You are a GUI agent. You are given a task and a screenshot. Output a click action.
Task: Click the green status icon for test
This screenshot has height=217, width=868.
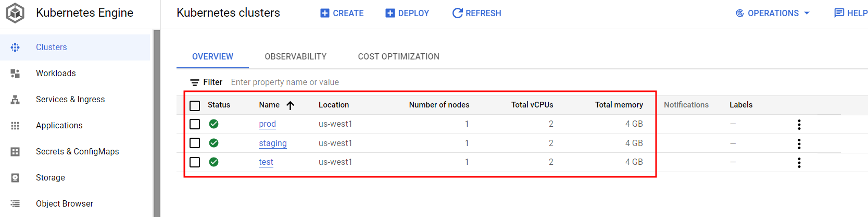click(213, 162)
